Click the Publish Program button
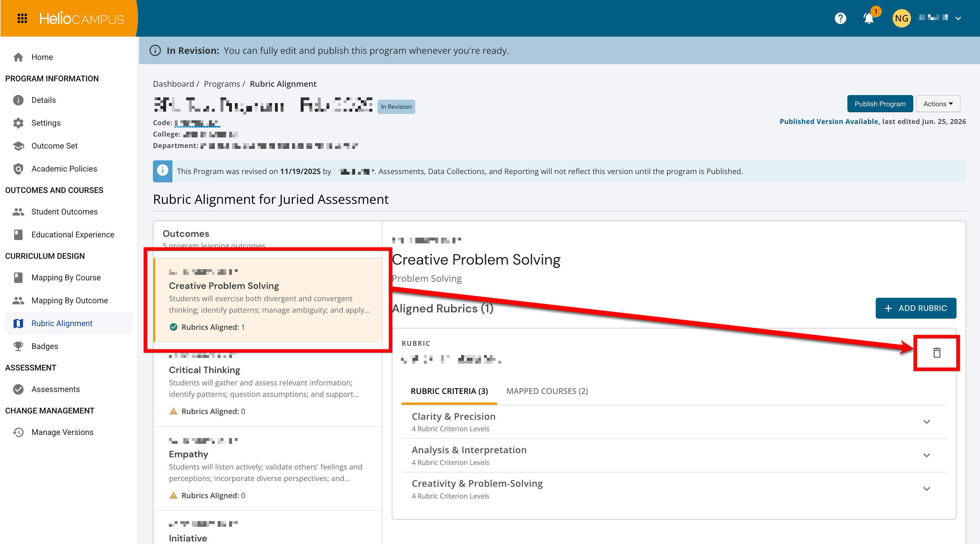The image size is (980, 544). (879, 104)
